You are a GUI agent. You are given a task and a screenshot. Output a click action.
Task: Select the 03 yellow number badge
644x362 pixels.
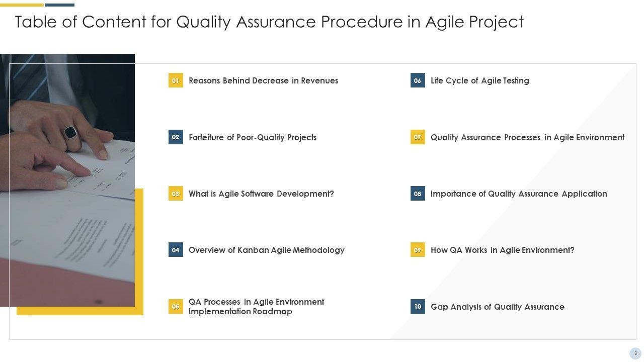pyautogui.click(x=176, y=194)
